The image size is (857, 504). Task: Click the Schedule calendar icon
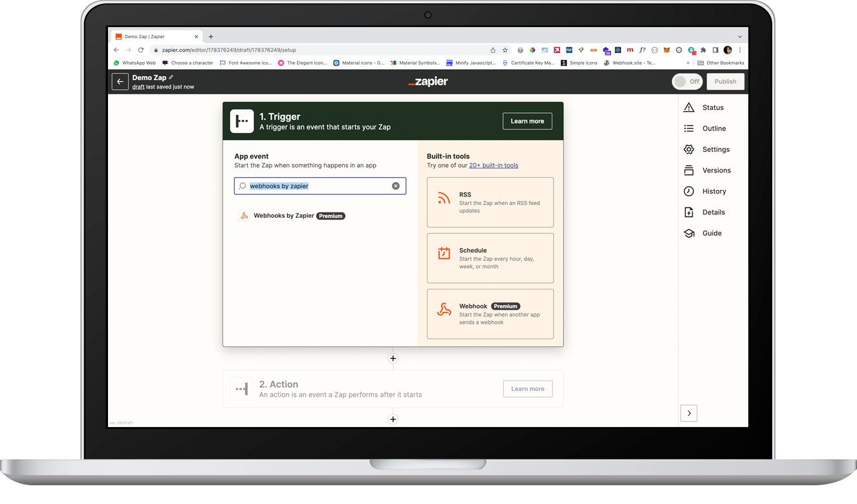(444, 253)
